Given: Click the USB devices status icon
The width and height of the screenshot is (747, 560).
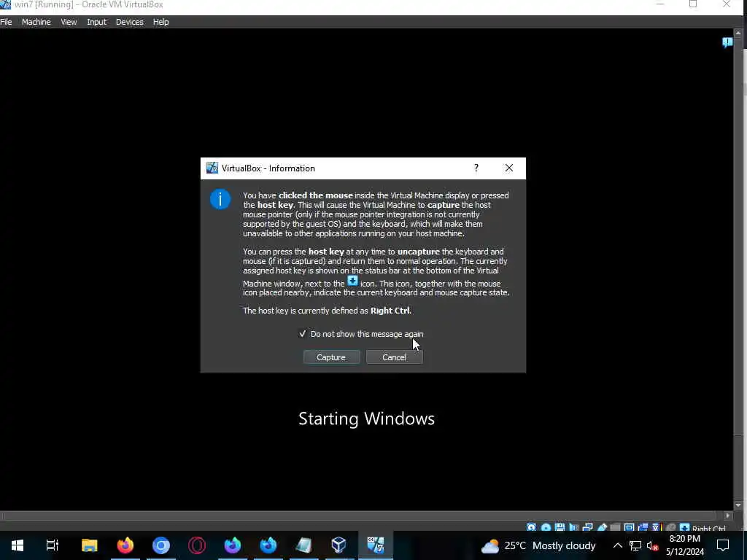Looking at the screenshot, I should tap(602, 528).
